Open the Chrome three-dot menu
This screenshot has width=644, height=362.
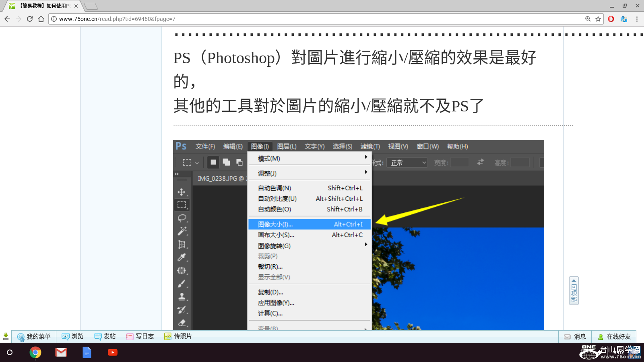tap(637, 19)
